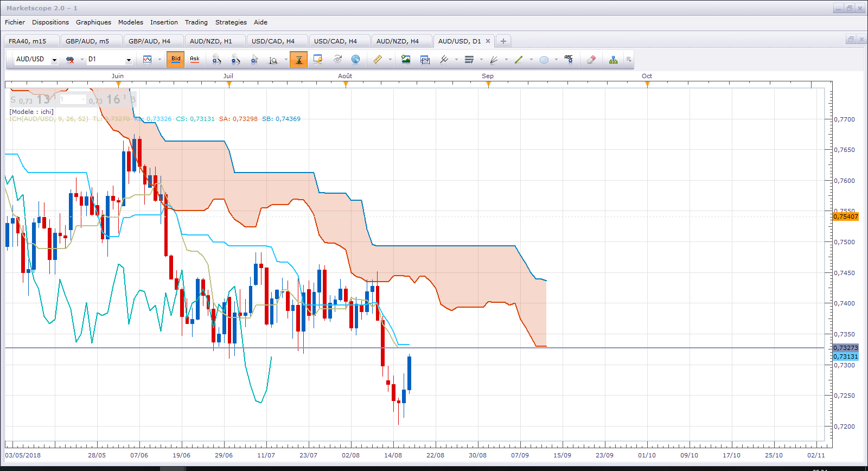The image size is (868, 471).
Task: Open the Trading menu
Action: (196, 22)
